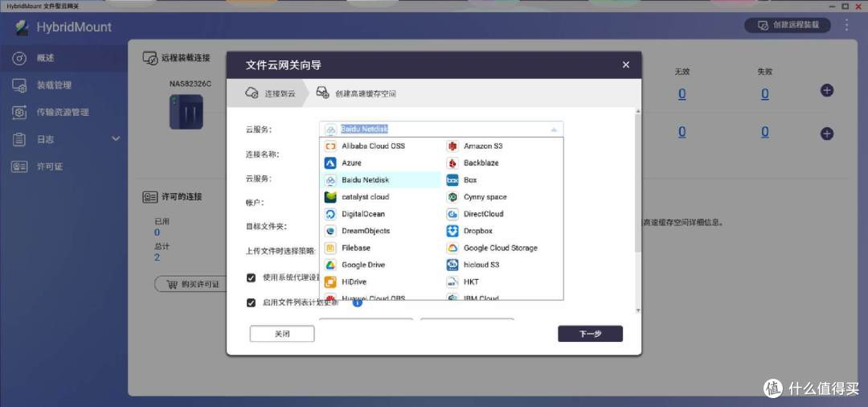Select Baidu Netdisk list entry

coord(381,180)
